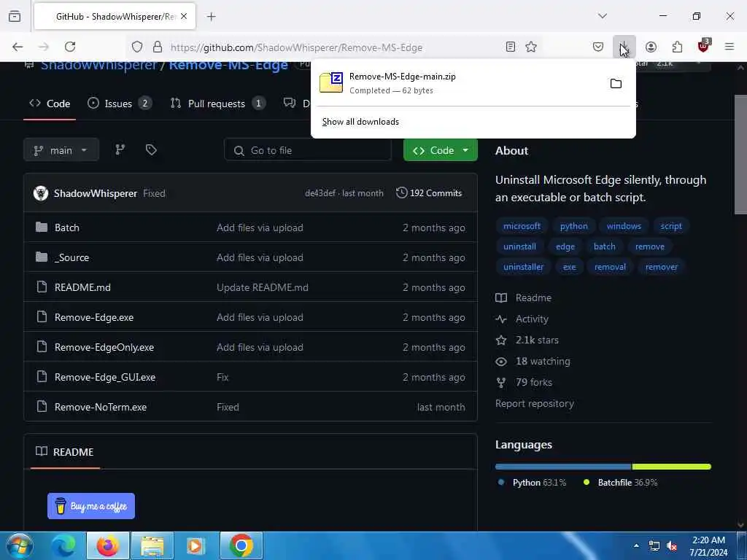Open ShadowWhisperer author profile link

(x=96, y=193)
